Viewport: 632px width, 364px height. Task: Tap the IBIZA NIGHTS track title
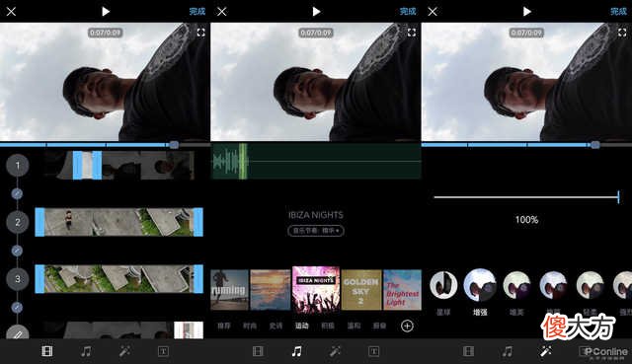tap(316, 215)
